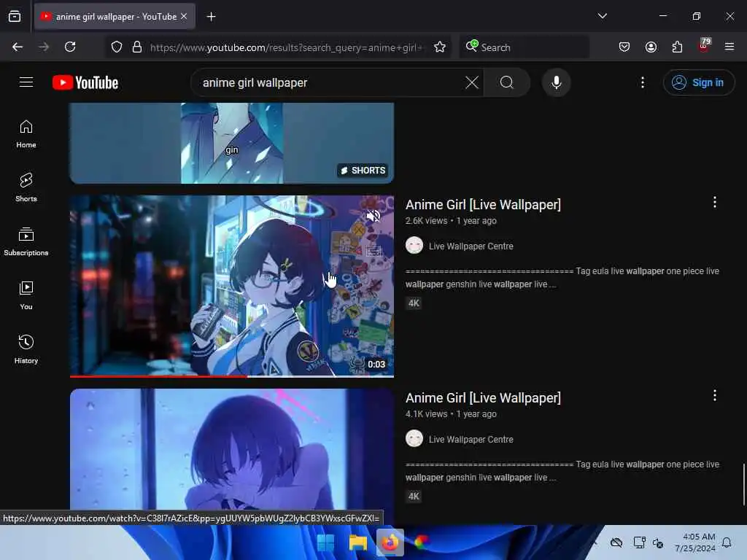The image size is (747, 560).
Task: Go forward in Firefox
Action: tap(44, 47)
